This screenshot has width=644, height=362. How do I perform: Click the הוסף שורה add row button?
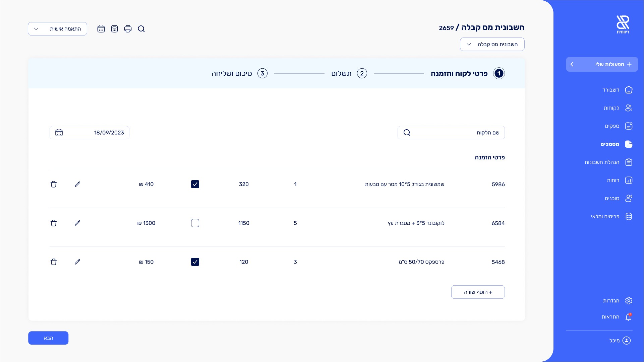[478, 292]
